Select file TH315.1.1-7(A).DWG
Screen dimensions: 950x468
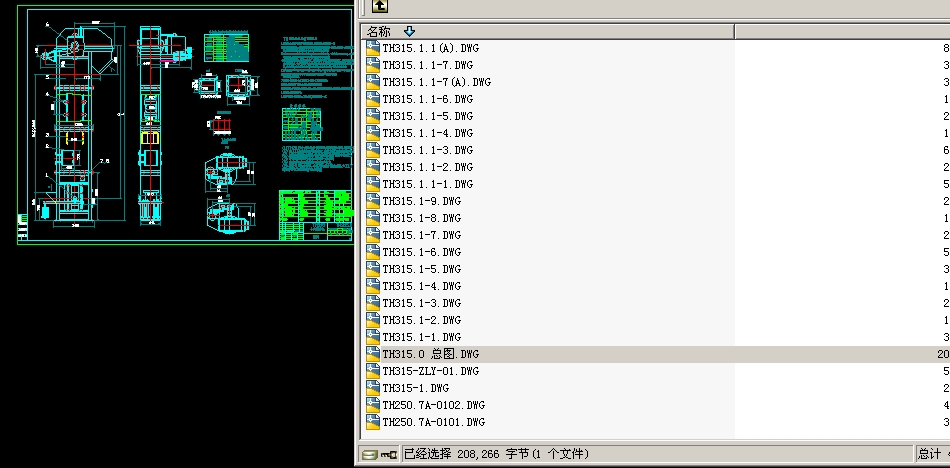(436, 82)
